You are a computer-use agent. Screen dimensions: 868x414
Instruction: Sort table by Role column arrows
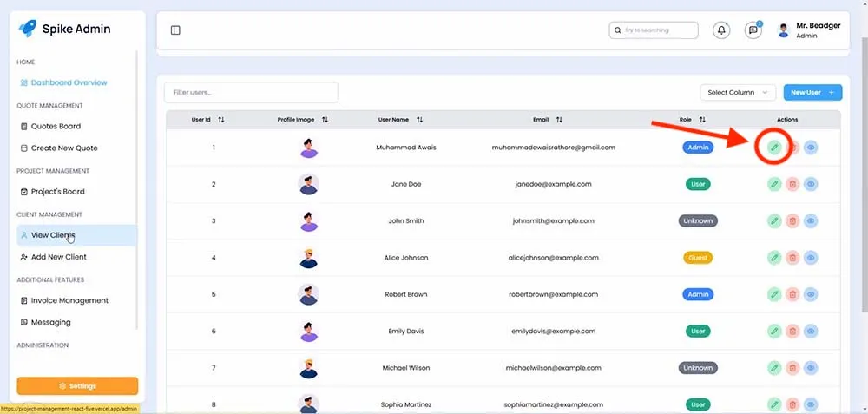(702, 120)
